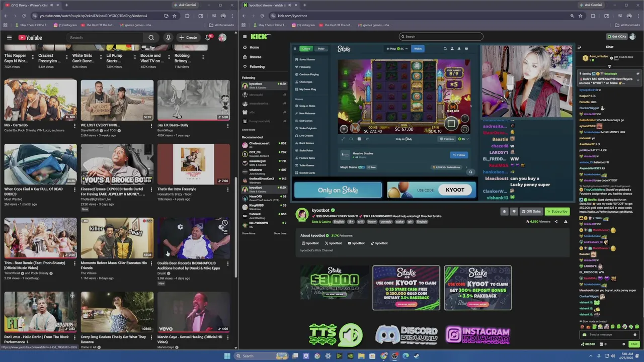Collapse the Kick chat panel
This screenshot has width=644, height=362.
(579, 47)
